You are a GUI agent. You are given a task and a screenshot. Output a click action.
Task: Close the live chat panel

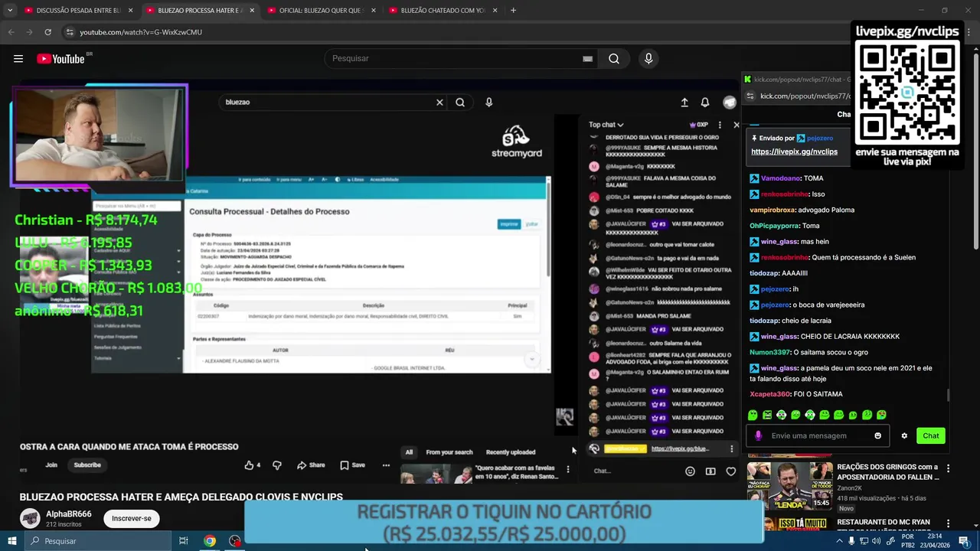pos(737,125)
